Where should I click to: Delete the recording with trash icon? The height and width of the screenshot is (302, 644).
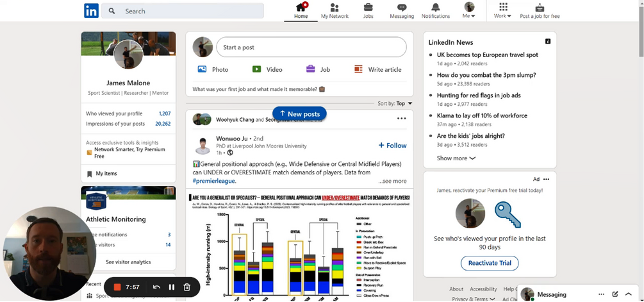coord(187,287)
